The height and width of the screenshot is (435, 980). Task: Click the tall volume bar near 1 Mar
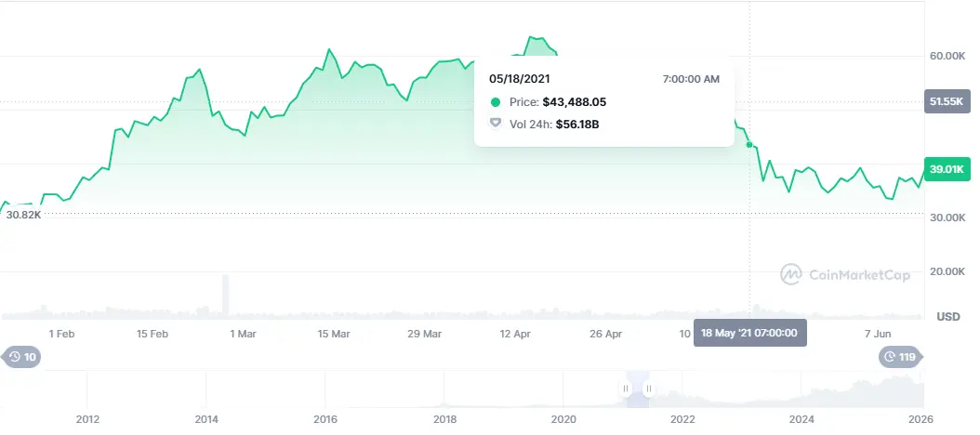click(x=225, y=296)
